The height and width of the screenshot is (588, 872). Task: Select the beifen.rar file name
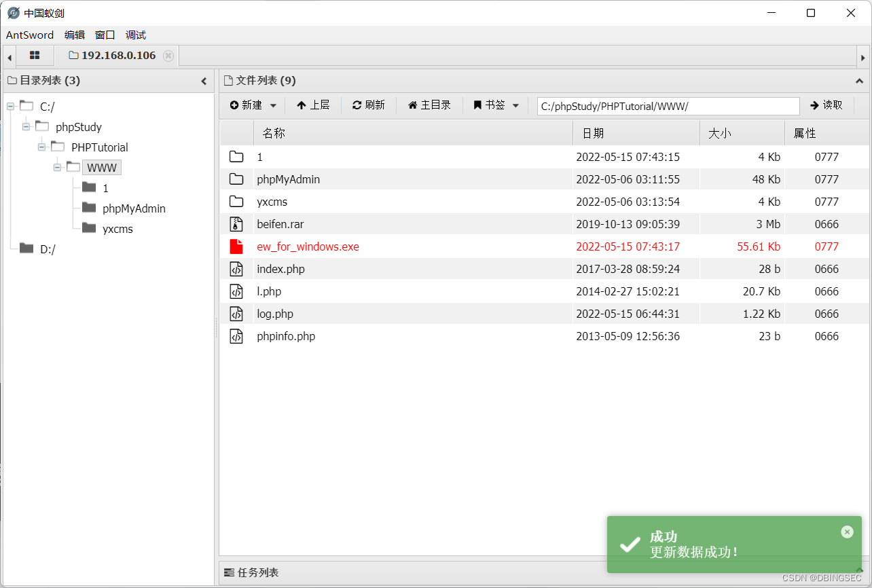click(280, 224)
